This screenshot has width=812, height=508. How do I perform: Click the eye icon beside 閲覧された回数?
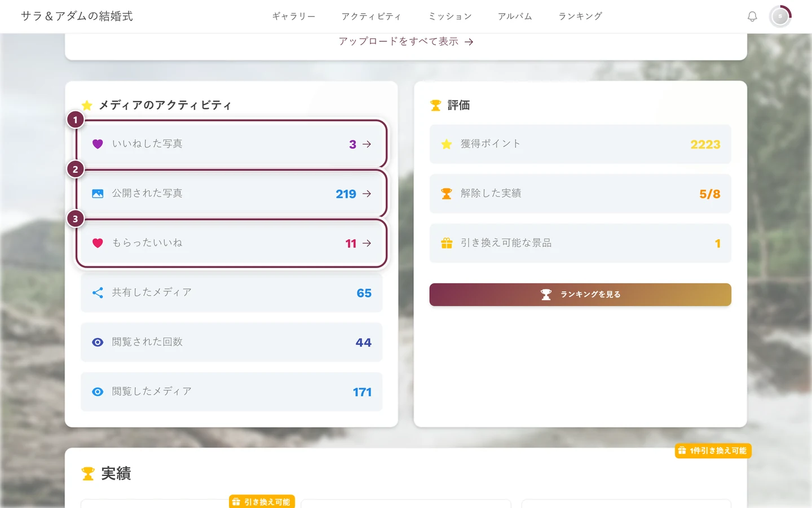coord(98,342)
